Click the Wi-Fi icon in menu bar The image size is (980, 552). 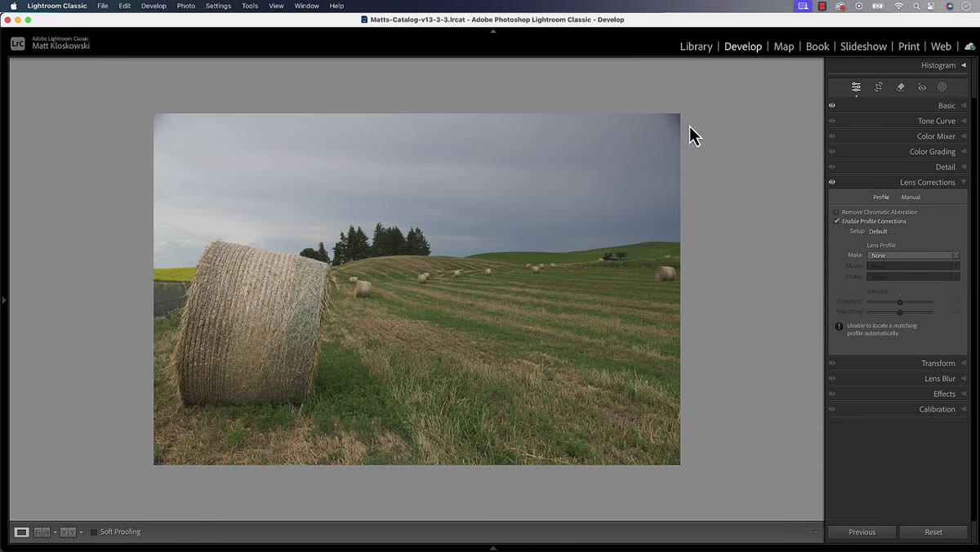click(899, 6)
